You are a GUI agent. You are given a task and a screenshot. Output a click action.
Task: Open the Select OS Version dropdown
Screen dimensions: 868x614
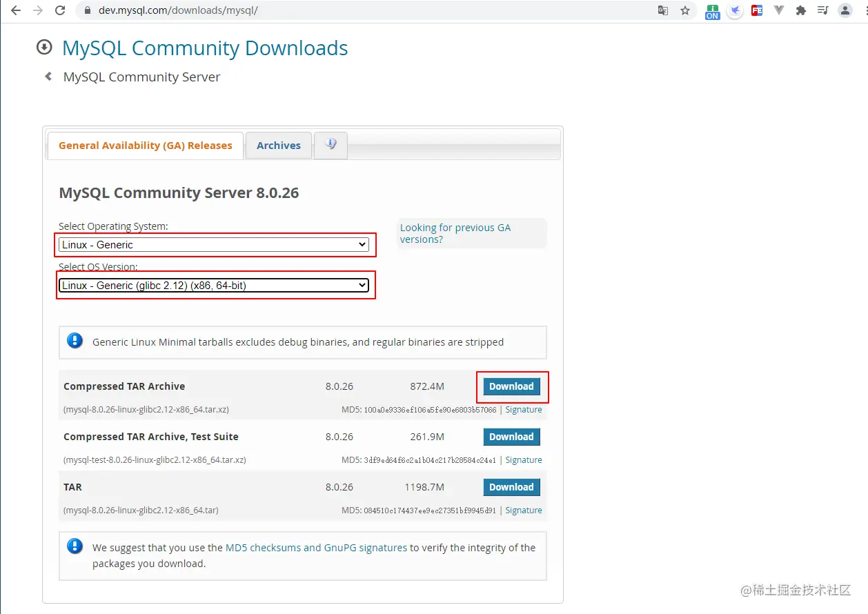pos(214,285)
